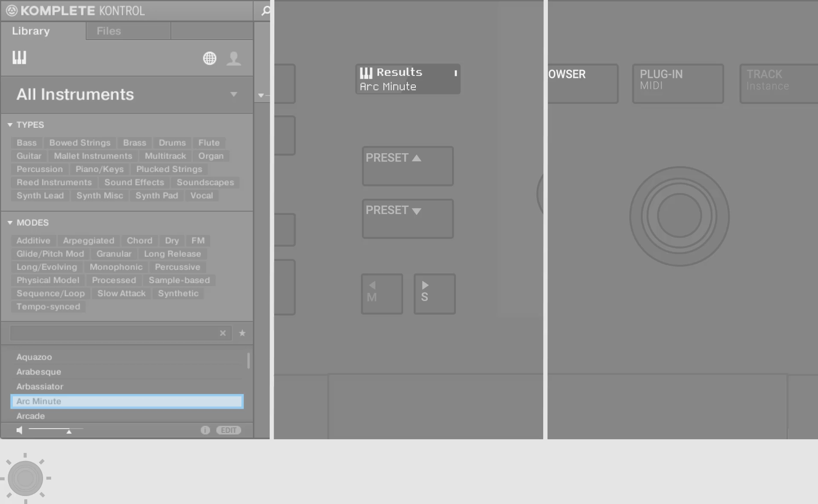Filter by Organ type tag
This screenshot has width=818, height=504.
point(211,156)
